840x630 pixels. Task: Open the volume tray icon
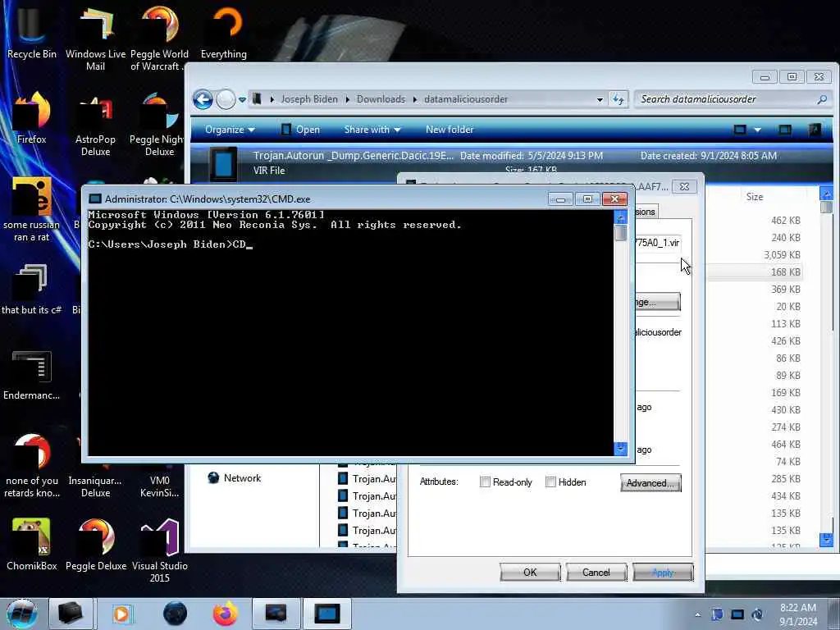tap(757, 614)
